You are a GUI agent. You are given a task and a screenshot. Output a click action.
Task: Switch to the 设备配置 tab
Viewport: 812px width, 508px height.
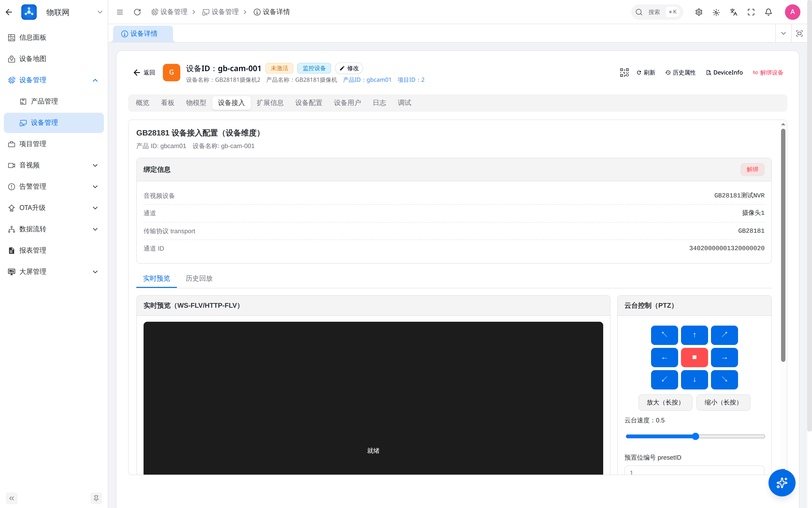[x=309, y=103]
